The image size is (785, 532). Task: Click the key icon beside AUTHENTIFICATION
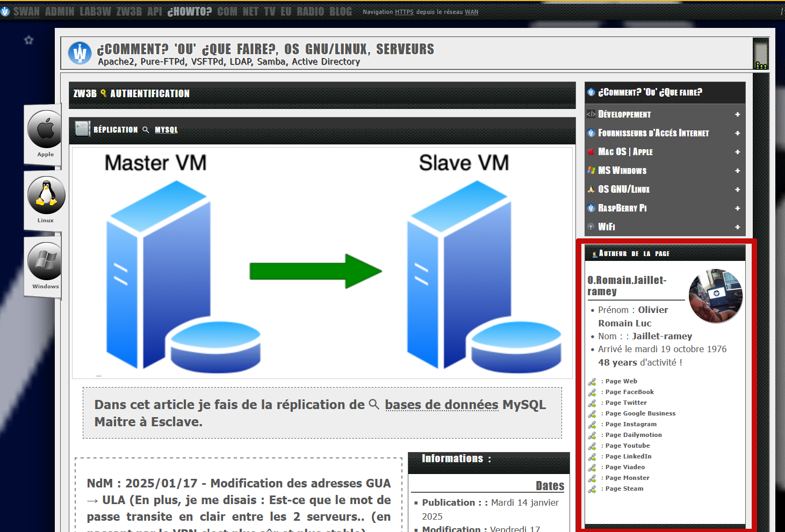point(104,93)
